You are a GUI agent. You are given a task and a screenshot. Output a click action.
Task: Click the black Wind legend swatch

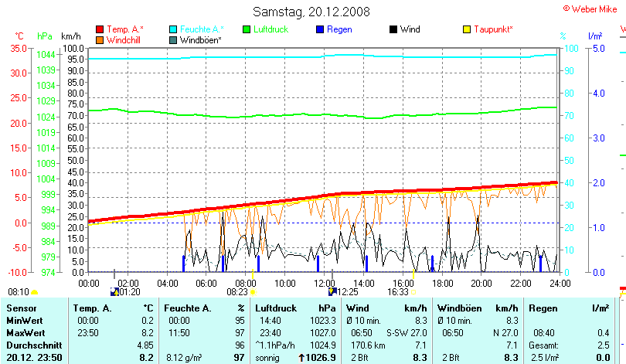(x=393, y=29)
